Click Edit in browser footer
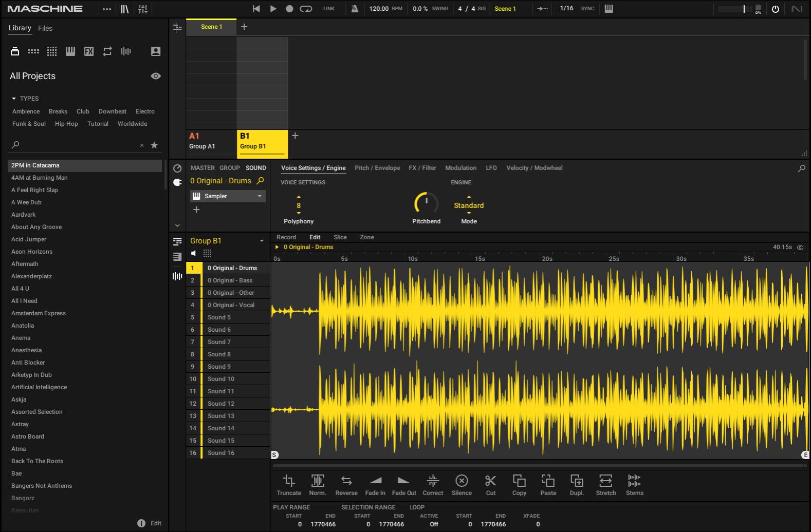The width and height of the screenshot is (811, 532). pyautogui.click(x=156, y=523)
